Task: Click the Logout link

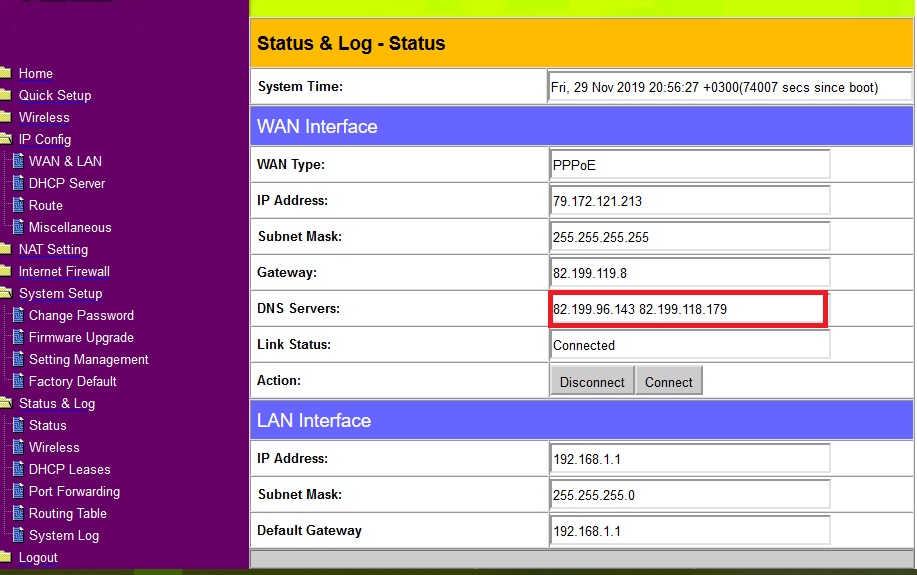Action: [x=38, y=558]
